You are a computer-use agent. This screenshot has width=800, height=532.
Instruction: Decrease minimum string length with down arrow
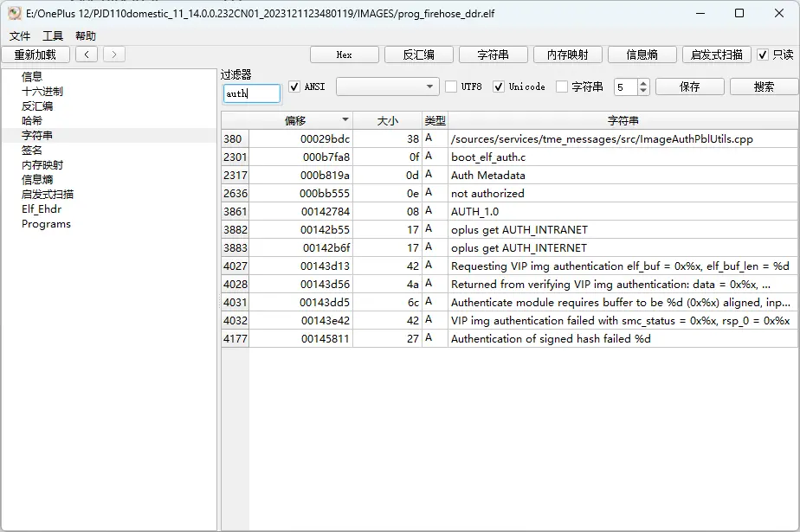643,91
